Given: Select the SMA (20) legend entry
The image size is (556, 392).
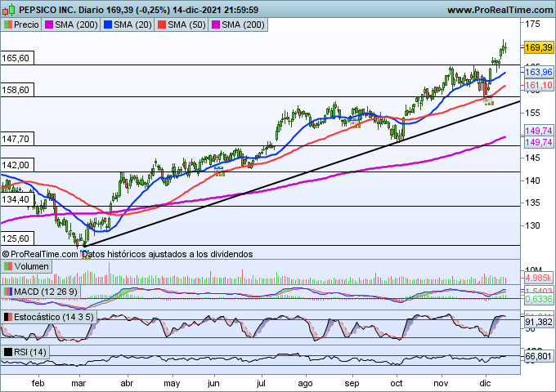Looking at the screenshot, I should coord(128,24).
